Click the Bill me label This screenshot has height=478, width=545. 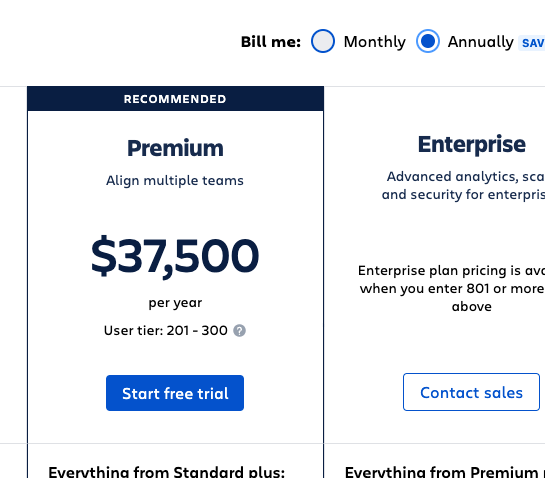pyautogui.click(x=271, y=42)
